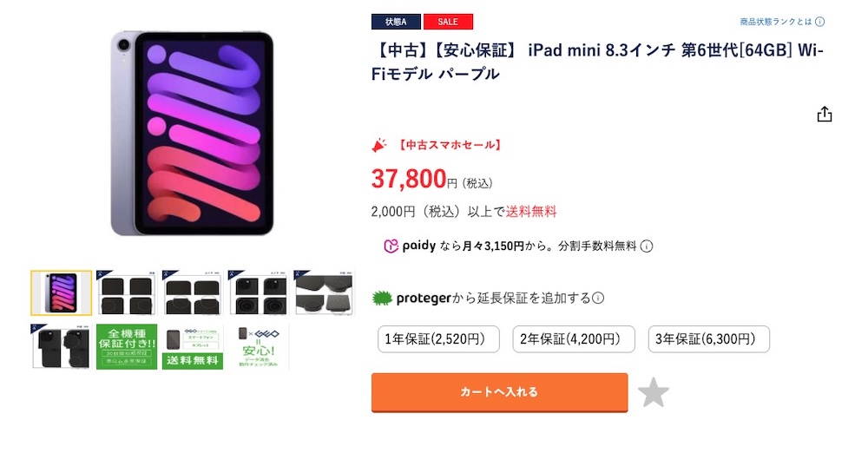Click the large iPad mini product image
868x453 pixels.
pyautogui.click(x=192, y=135)
